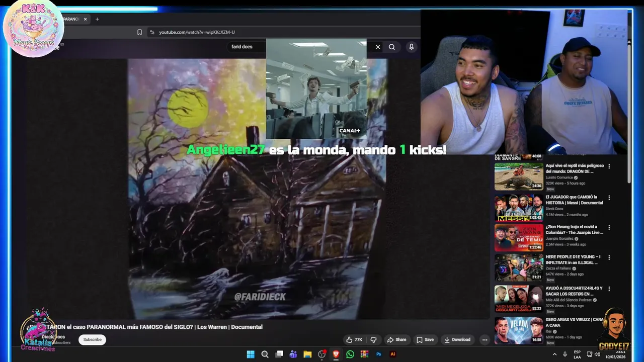This screenshot has height=362, width=644.
Task: Bookmark this page in the address bar
Action: pyautogui.click(x=139, y=32)
